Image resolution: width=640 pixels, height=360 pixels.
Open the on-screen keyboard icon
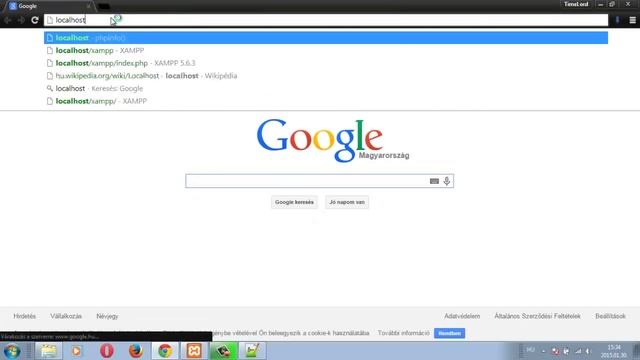pyautogui.click(x=434, y=181)
